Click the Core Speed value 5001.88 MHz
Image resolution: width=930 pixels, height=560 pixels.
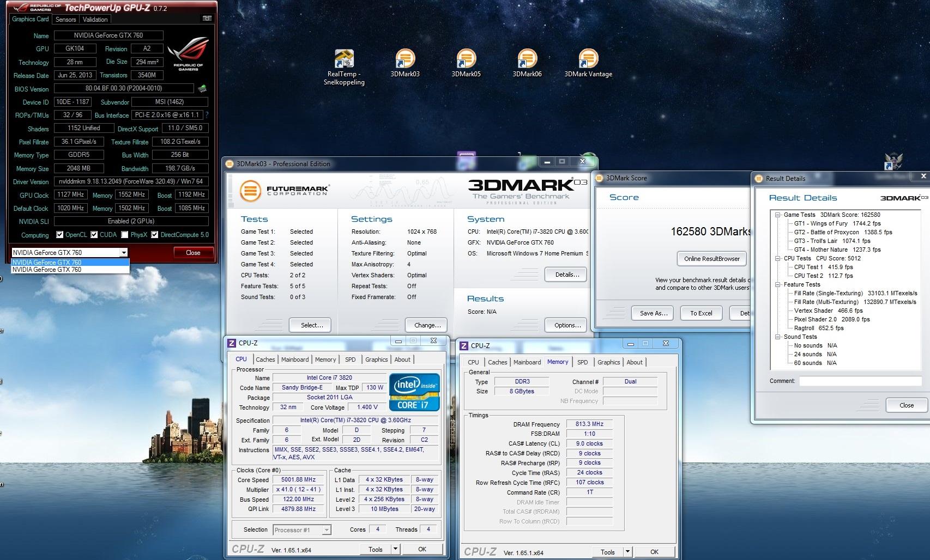[x=298, y=480]
